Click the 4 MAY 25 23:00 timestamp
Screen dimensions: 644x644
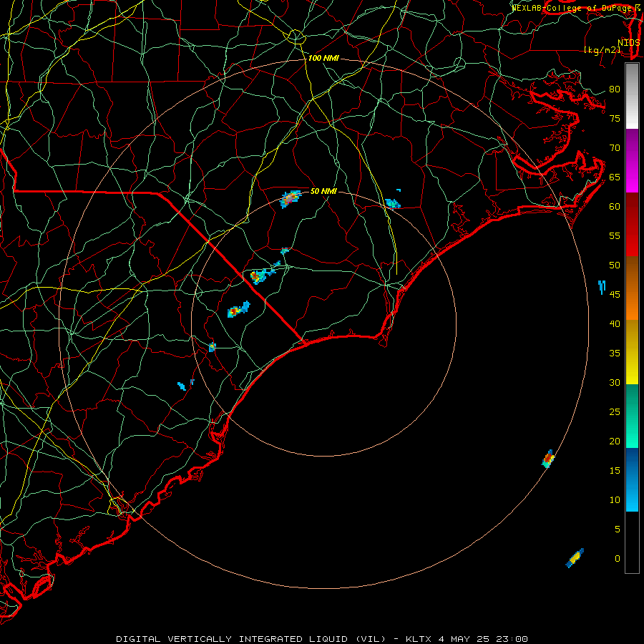(x=482, y=639)
